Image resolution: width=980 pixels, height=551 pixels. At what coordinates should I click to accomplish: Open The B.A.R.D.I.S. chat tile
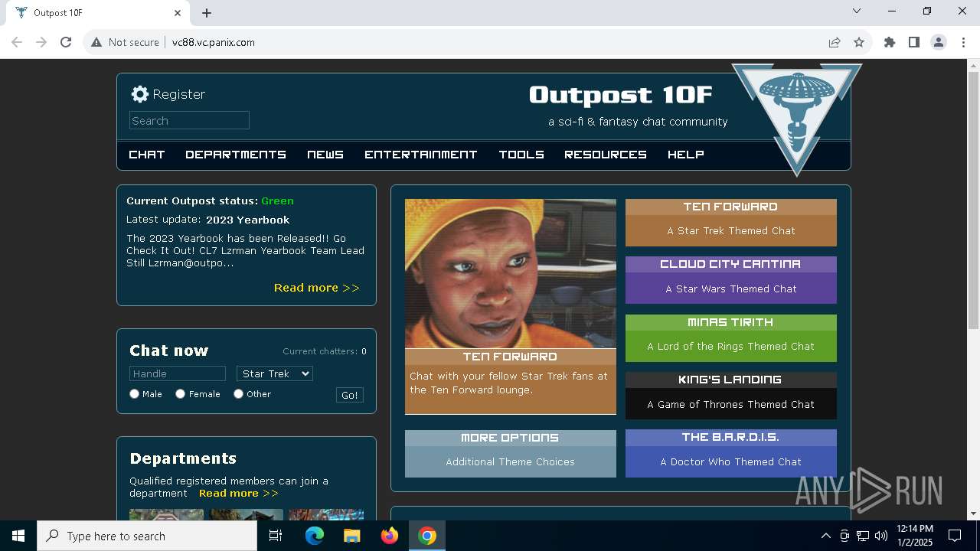[731, 454]
